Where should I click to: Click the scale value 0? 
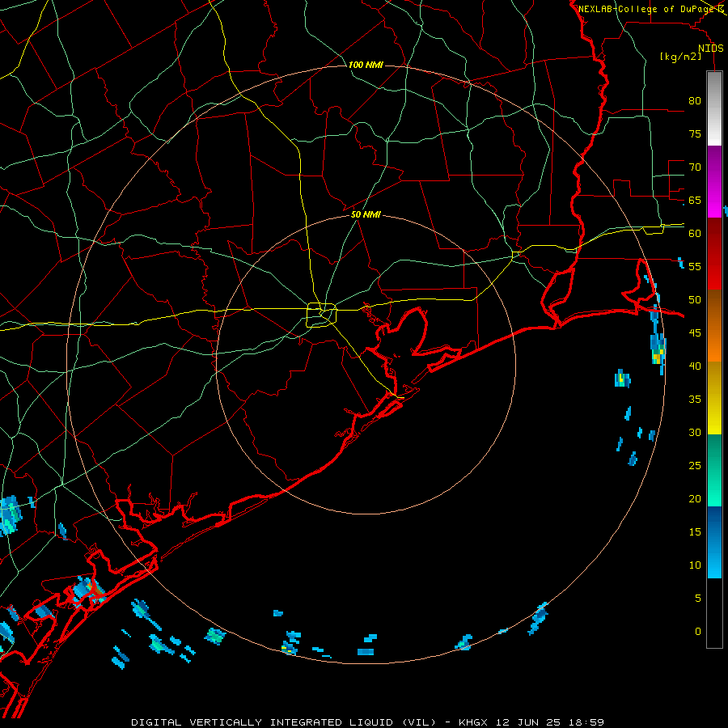coord(698,632)
